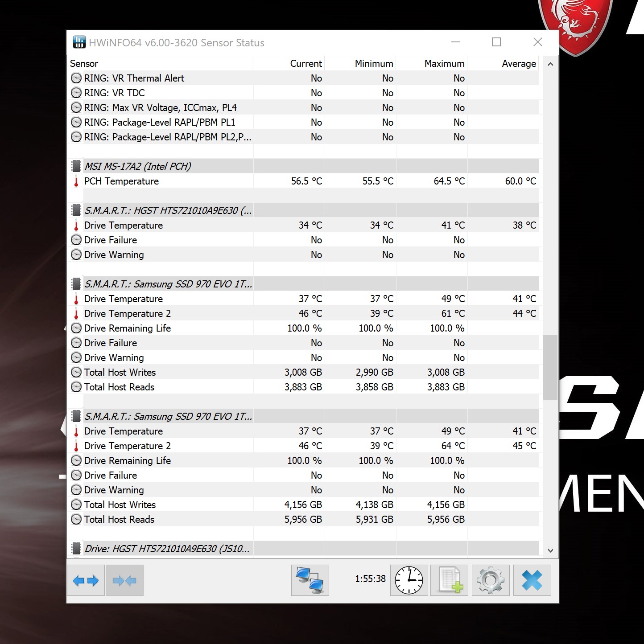Viewport: 644px width, 644px height.
Task: Click the 38 °C average drive temperature
Action: click(524, 225)
